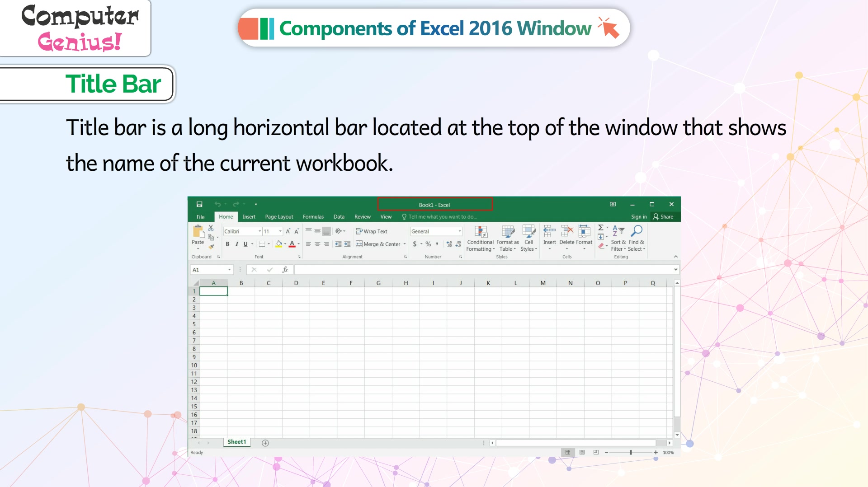868x487 pixels.
Task: Collapse the ribbon with caret
Action: pyautogui.click(x=675, y=257)
